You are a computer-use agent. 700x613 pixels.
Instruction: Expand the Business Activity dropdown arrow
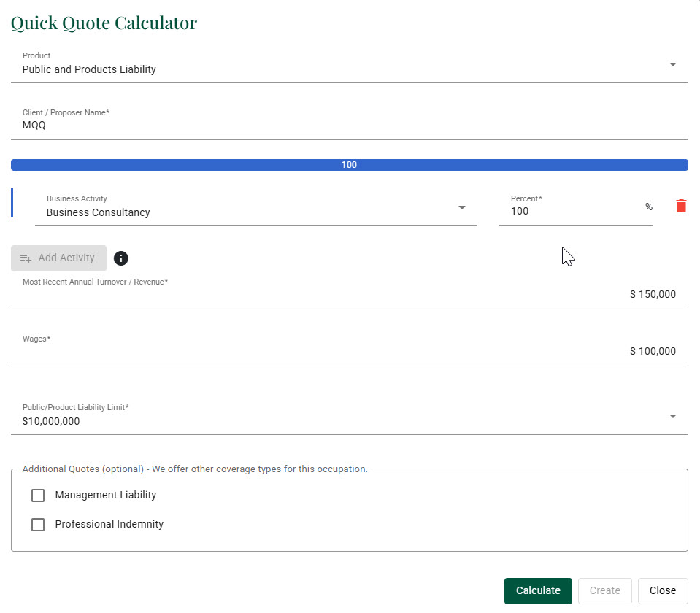[x=461, y=208]
